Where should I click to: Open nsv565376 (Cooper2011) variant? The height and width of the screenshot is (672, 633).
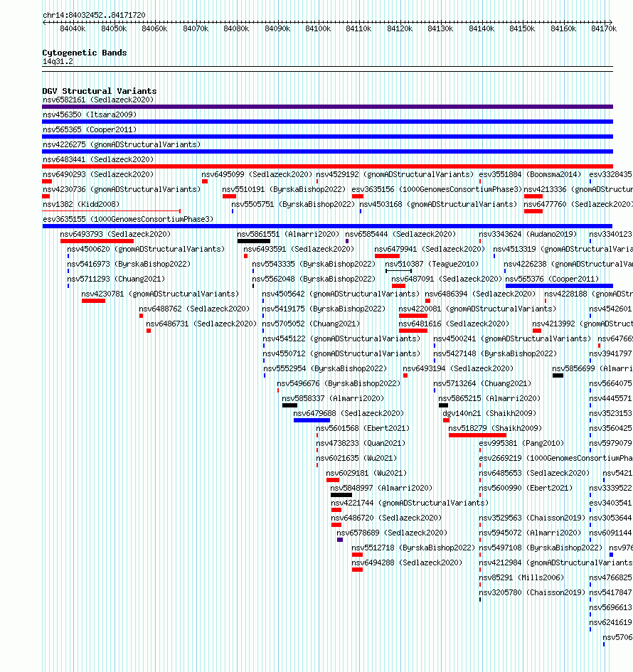(552, 279)
